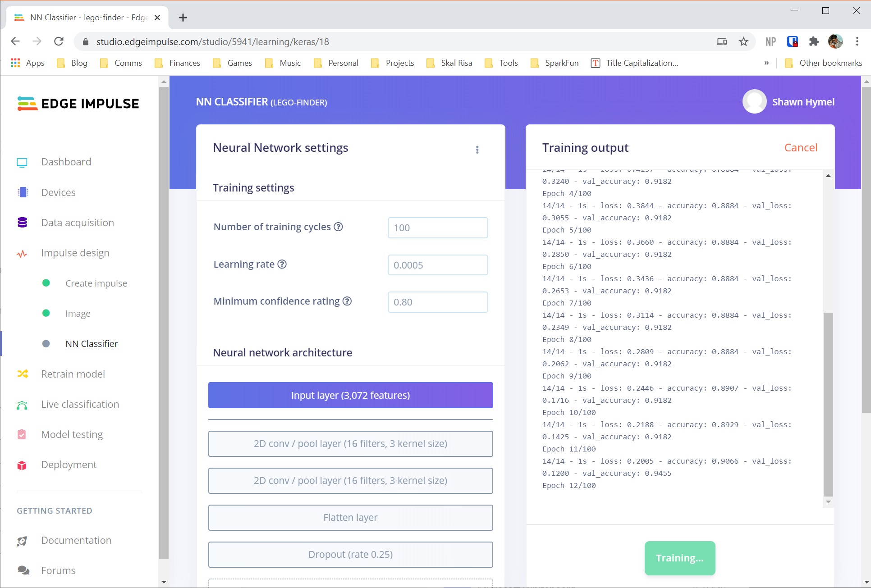
Task: Click the Retrain model icon
Action: point(23,374)
